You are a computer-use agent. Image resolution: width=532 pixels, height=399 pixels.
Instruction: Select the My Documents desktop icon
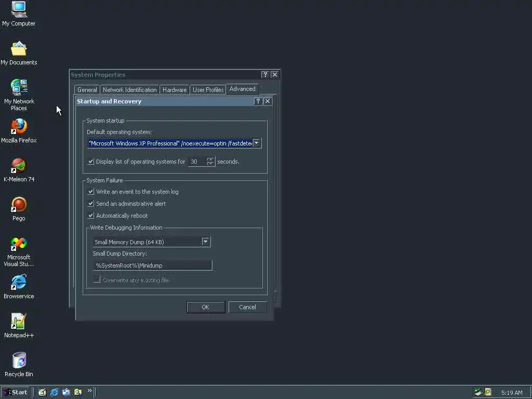click(x=19, y=53)
